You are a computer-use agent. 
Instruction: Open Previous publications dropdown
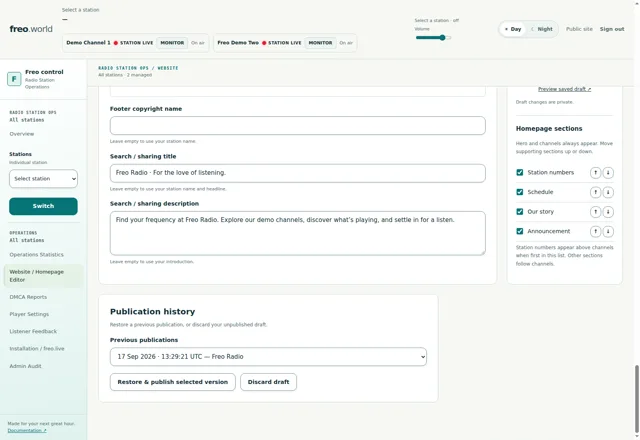(268, 357)
